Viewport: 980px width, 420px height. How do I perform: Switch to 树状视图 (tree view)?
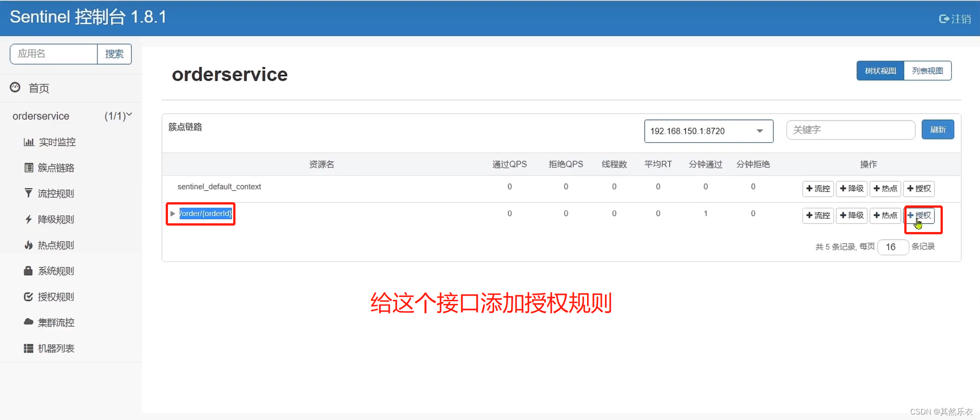point(879,71)
